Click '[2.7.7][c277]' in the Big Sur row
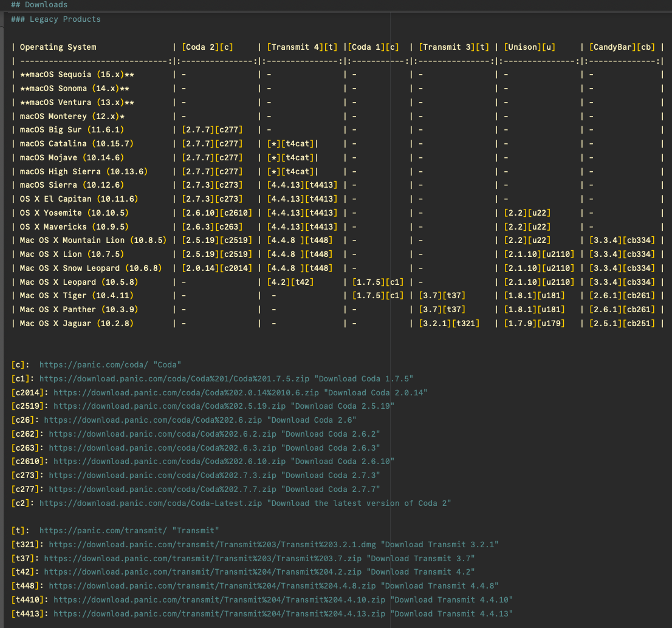Image resolution: width=672 pixels, height=628 pixels. coord(212,130)
